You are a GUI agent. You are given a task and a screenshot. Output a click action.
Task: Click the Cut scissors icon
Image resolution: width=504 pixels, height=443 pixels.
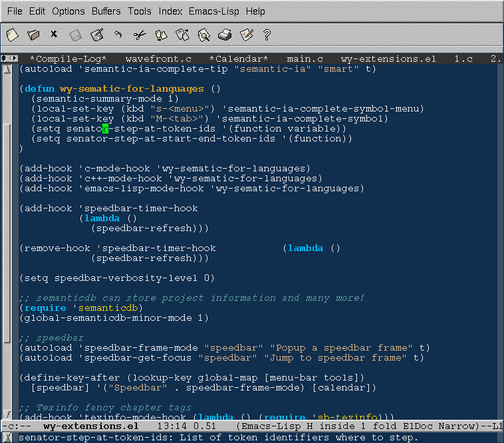[140, 35]
